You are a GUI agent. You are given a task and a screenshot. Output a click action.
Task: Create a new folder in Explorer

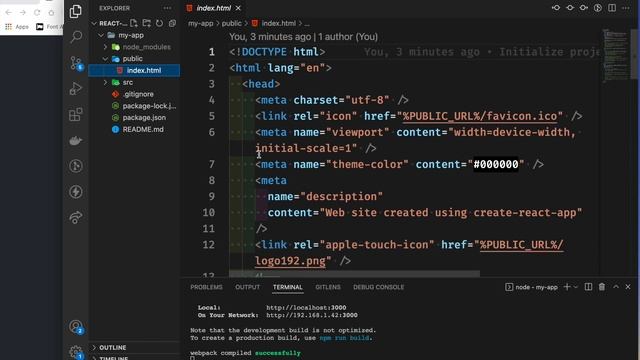(147, 23)
